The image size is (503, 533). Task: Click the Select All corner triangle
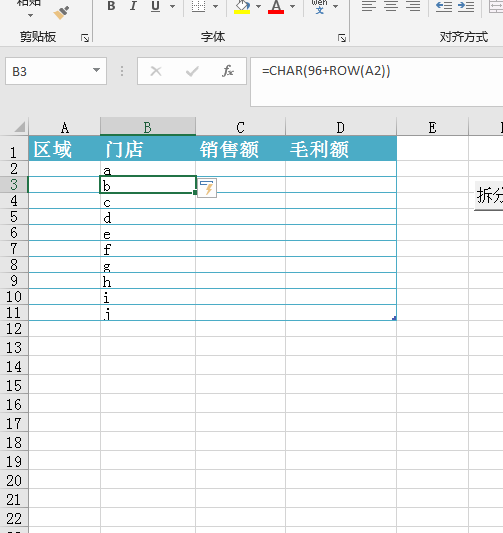[x=20, y=127]
